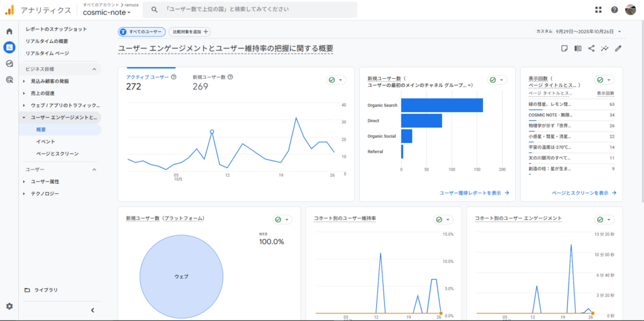The height and width of the screenshot is (321, 644).
Task: Open the Home icon in left rail
Action: pos(9,31)
